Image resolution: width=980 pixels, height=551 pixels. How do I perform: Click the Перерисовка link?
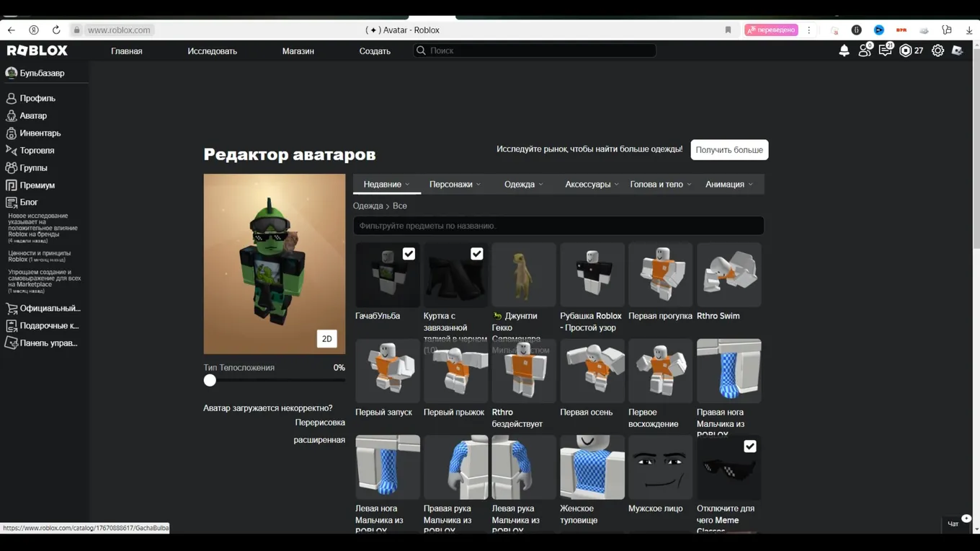pyautogui.click(x=320, y=423)
